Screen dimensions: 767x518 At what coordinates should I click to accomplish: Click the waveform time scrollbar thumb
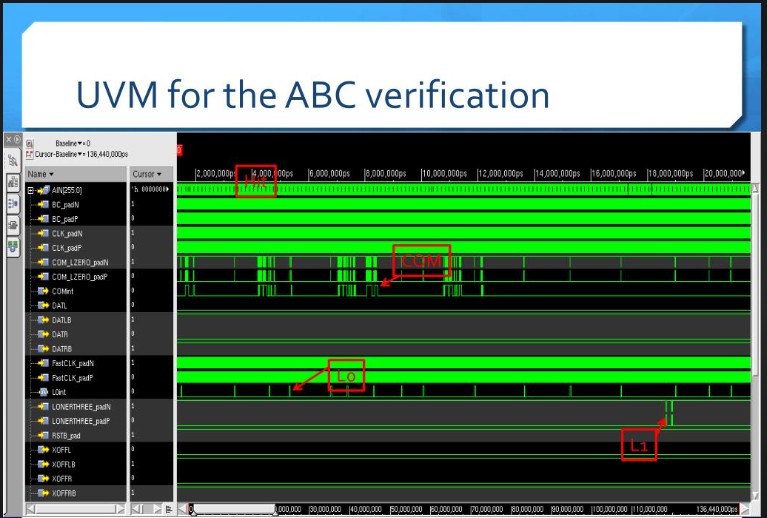[233, 510]
